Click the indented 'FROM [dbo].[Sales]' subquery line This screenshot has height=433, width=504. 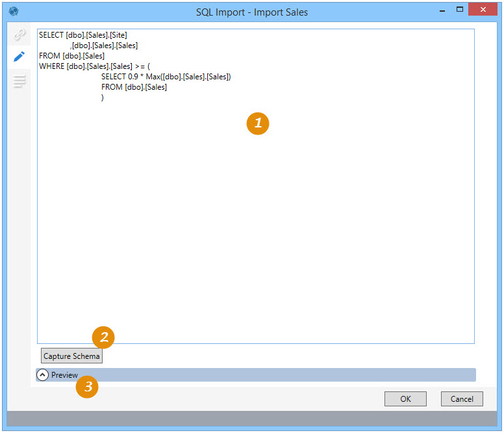pos(134,87)
